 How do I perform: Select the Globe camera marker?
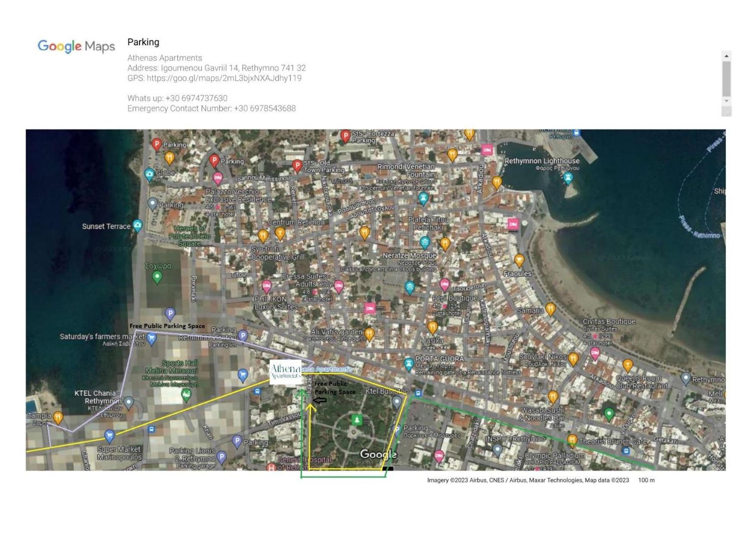click(x=149, y=174)
